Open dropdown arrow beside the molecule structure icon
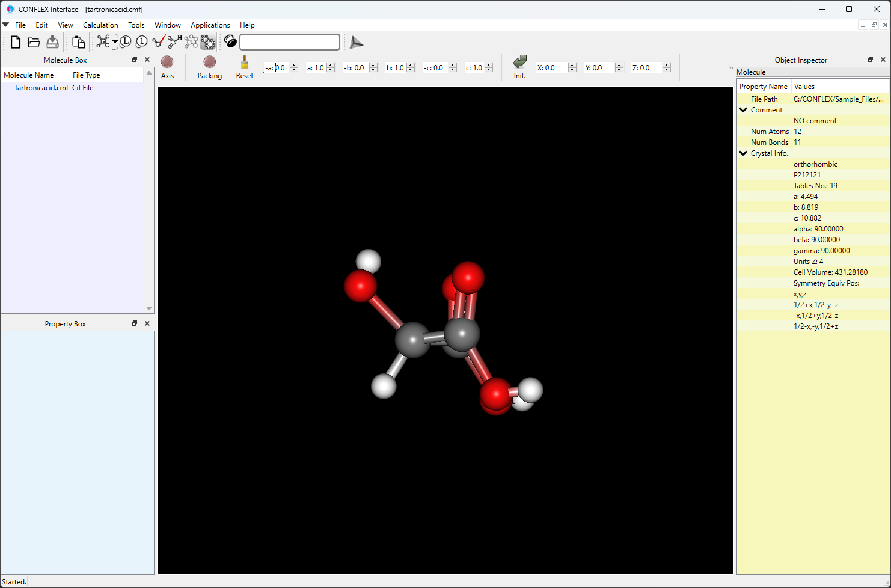Image resolution: width=891 pixels, height=588 pixels. pos(115,42)
